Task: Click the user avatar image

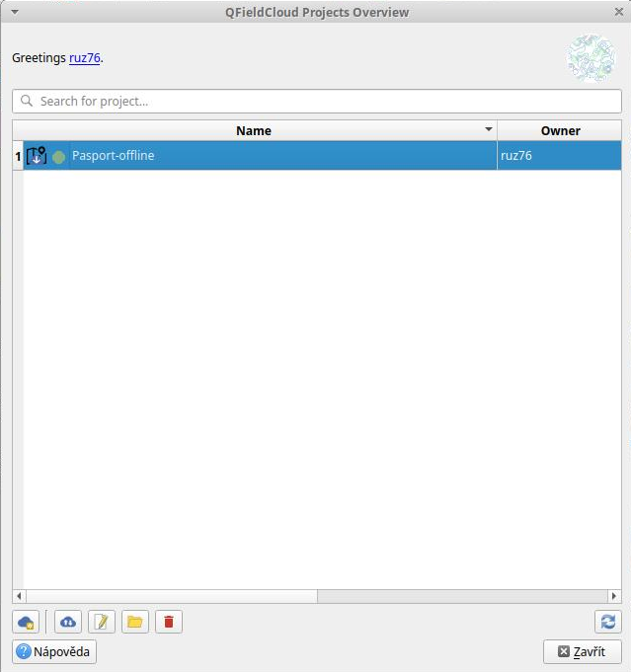Action: click(591, 58)
